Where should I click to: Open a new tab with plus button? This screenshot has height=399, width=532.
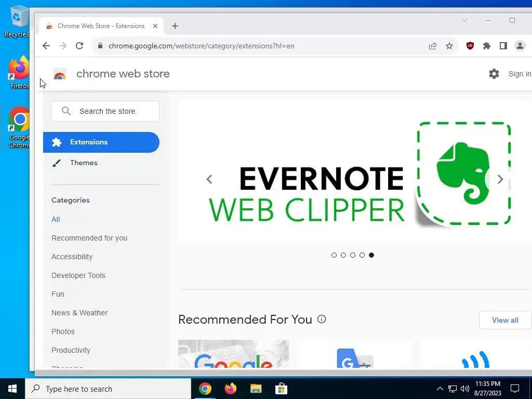coord(175,26)
